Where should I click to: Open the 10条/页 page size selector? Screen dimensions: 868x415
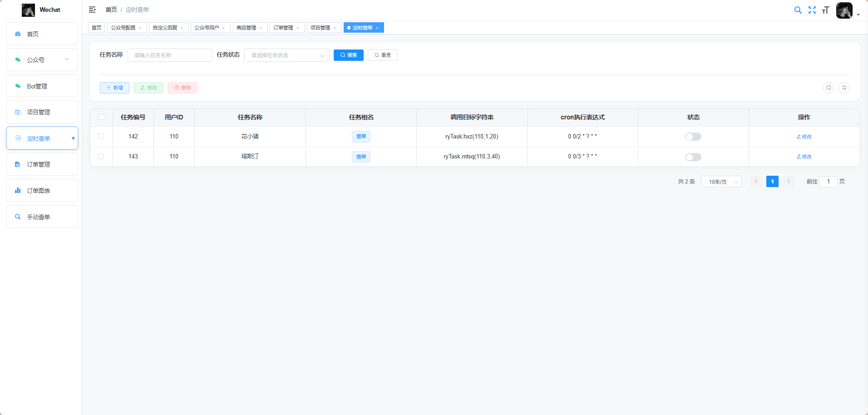click(721, 182)
